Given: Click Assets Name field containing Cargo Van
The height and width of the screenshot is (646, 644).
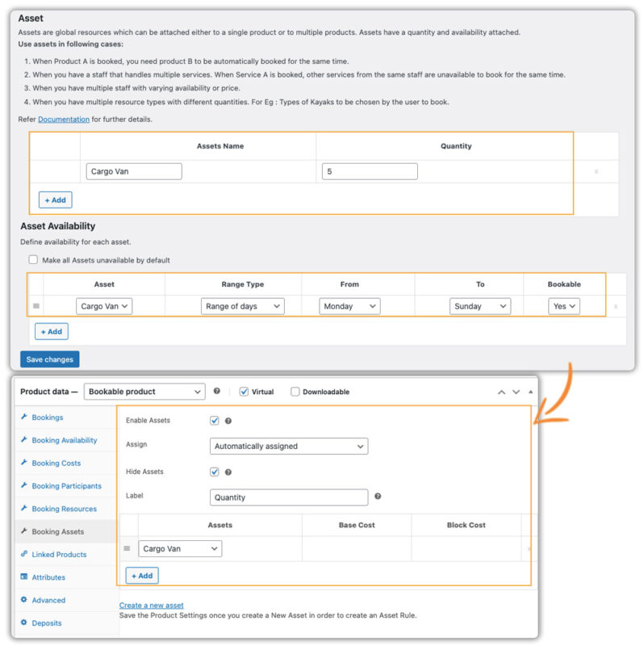Looking at the screenshot, I should (134, 171).
